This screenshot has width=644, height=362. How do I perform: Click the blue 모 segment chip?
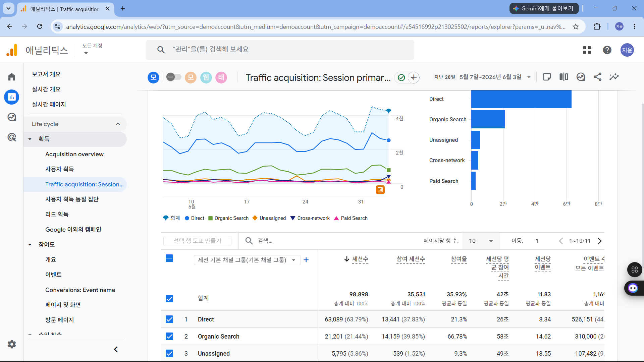[x=153, y=77]
